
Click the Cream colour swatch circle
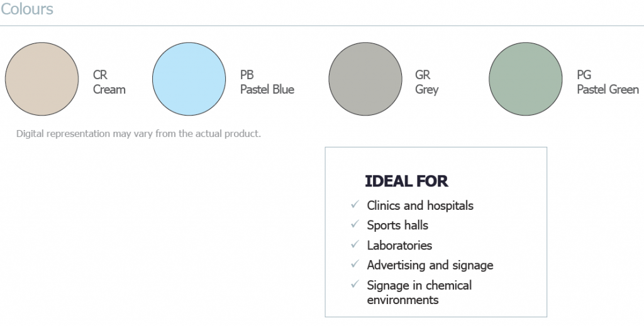click(42, 79)
